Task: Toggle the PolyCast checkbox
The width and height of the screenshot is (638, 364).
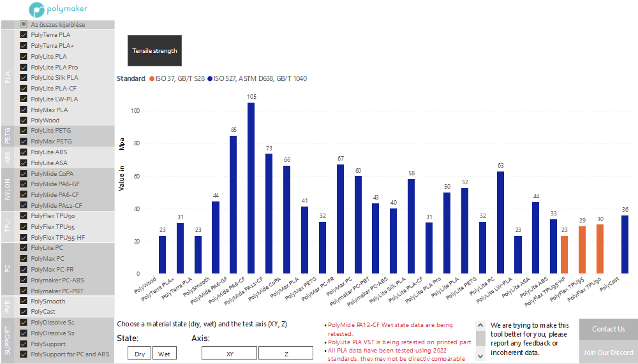Action: click(x=24, y=312)
